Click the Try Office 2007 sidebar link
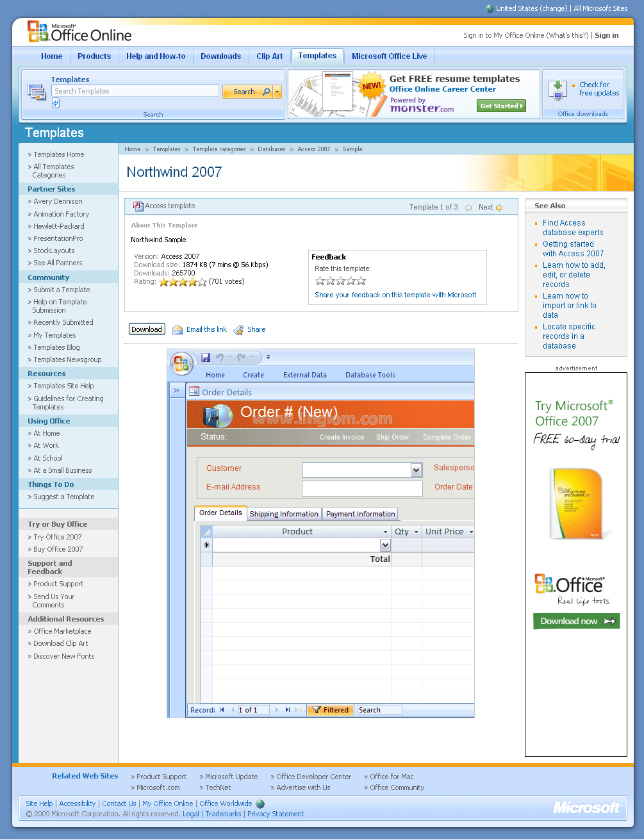644x840 pixels. (x=58, y=537)
